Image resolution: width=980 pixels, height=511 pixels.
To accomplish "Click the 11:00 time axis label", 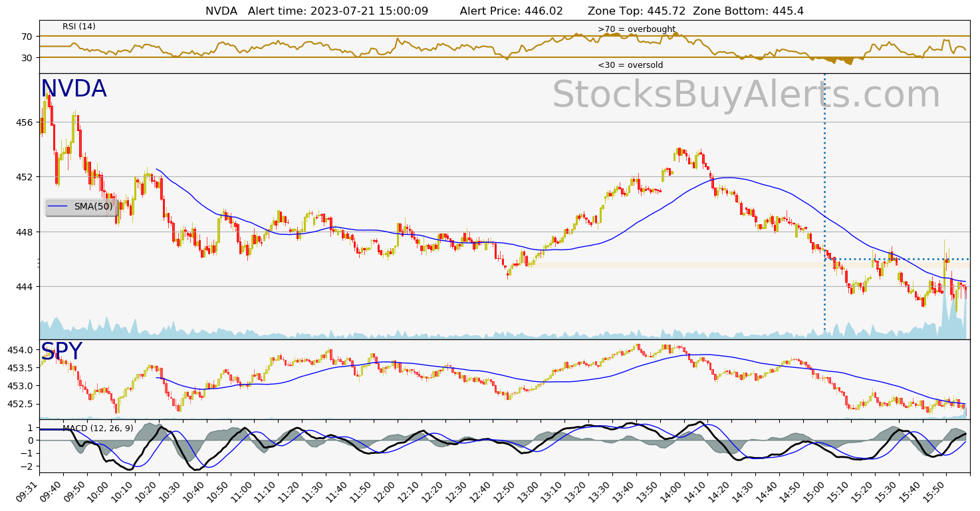I will tap(244, 490).
